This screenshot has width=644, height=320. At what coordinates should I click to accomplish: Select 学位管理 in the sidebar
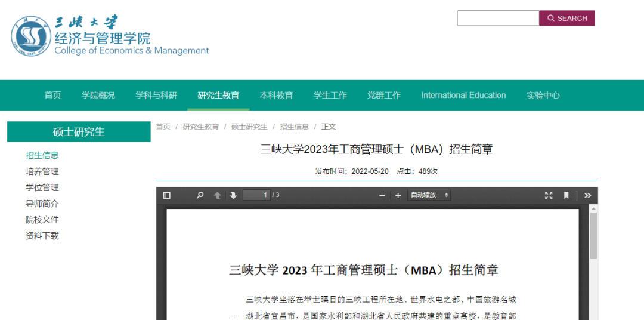pyautogui.click(x=42, y=187)
